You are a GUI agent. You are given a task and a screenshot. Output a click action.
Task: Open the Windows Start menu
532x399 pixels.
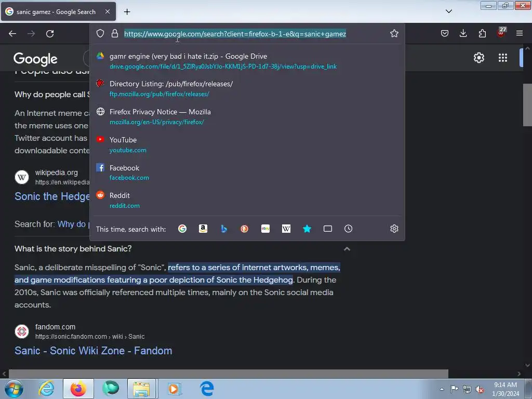pos(14,389)
